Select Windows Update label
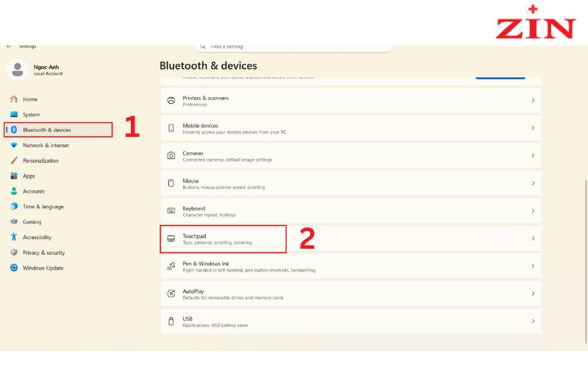588x368 pixels. click(43, 268)
